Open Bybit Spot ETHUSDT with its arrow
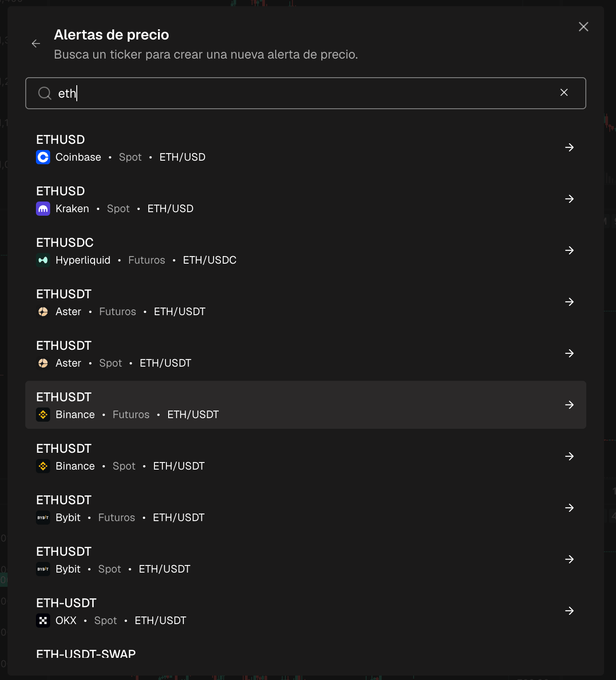The height and width of the screenshot is (680, 616). (x=569, y=559)
